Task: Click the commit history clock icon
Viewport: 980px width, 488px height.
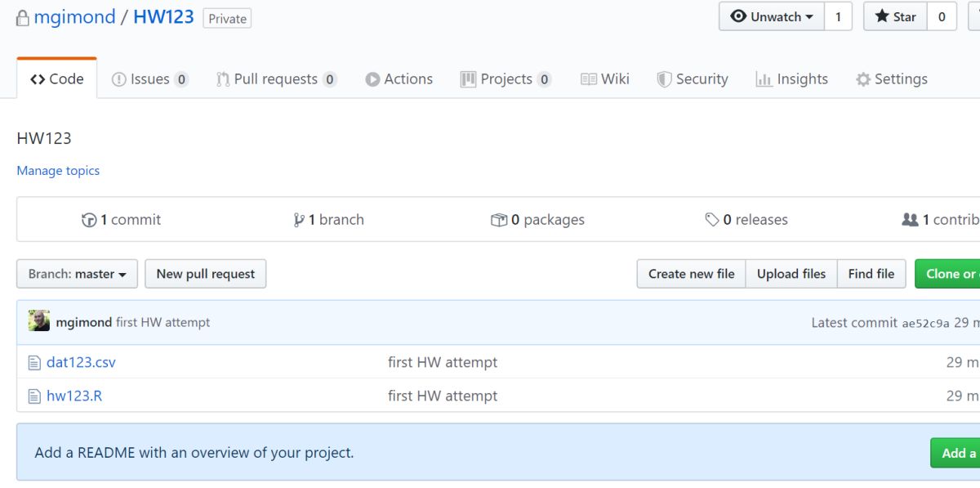Action: (x=90, y=220)
